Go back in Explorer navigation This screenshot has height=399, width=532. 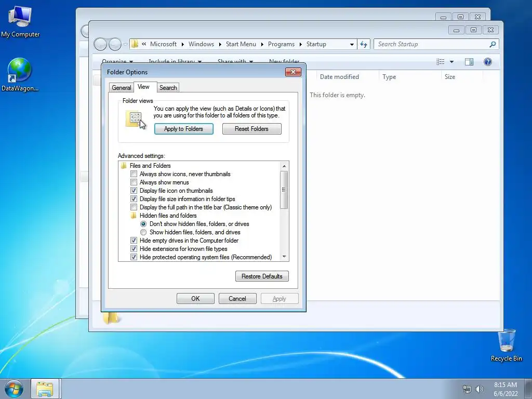coord(100,44)
